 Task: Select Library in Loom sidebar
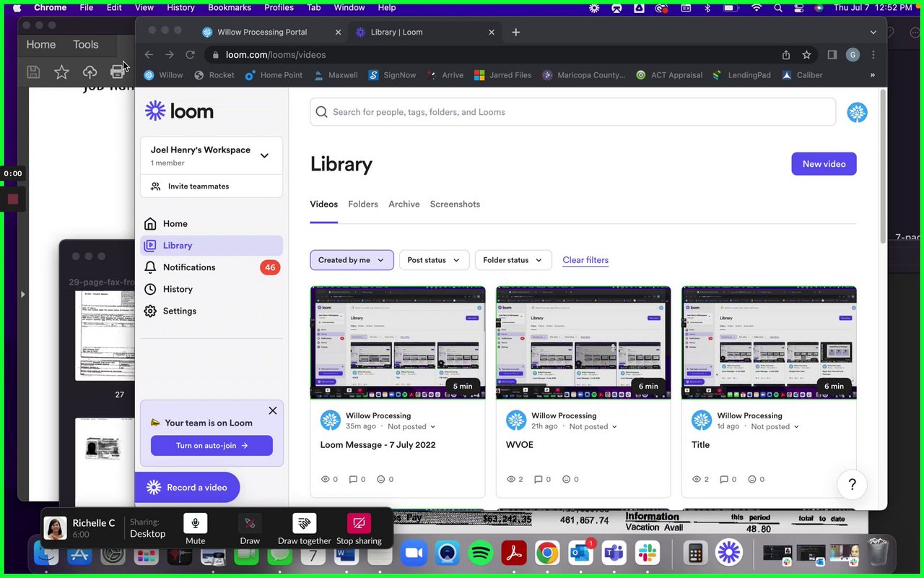212,246
